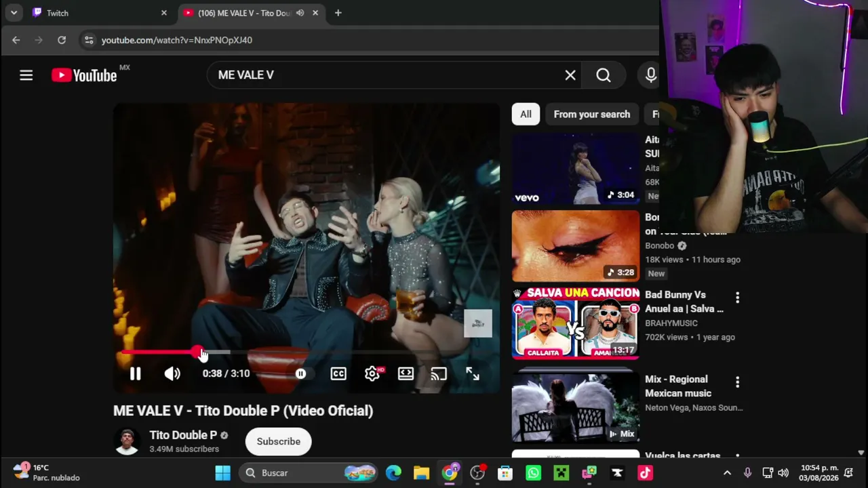Close the Twitch tab
Image resolution: width=868 pixels, height=488 pixels.
(163, 13)
